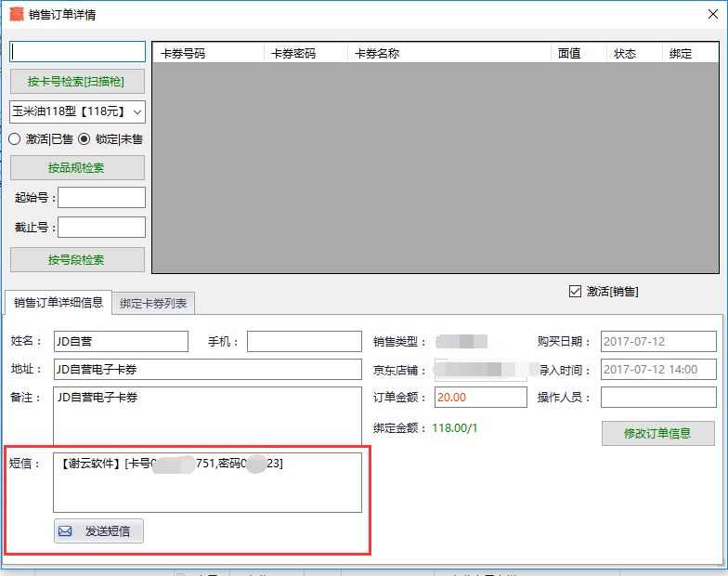
Task: Open the 玉米油118型【118元】 dropdown
Action: click(78, 111)
